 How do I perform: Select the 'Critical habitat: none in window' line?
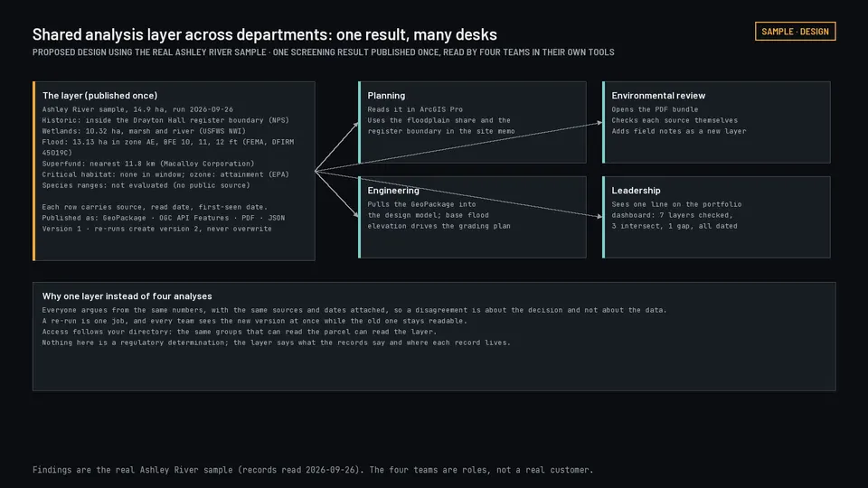(x=165, y=174)
